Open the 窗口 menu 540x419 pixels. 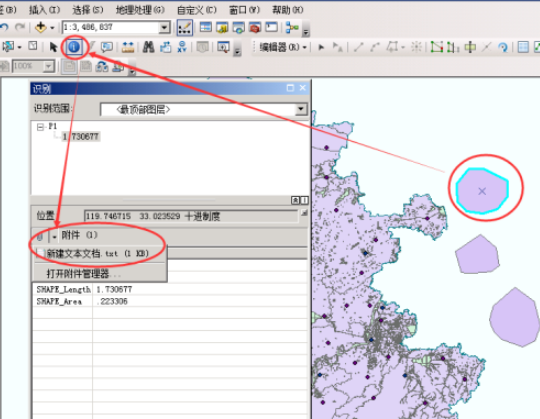point(245,10)
